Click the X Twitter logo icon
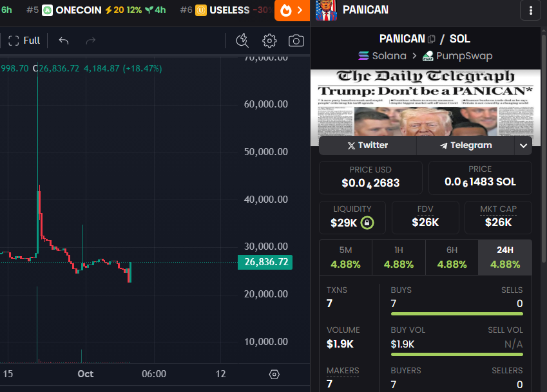The width and height of the screenshot is (547, 392). point(351,145)
